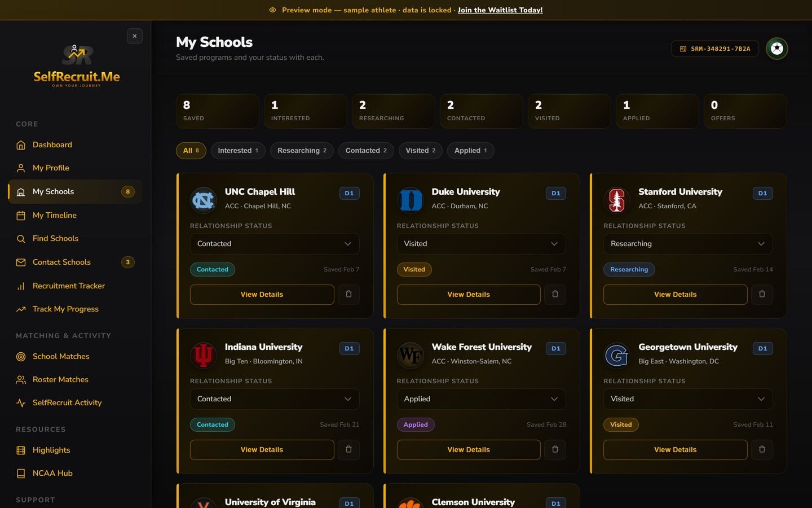Remove Indiana University using trash icon
Image resolution: width=812 pixels, height=508 pixels.
pyautogui.click(x=348, y=450)
